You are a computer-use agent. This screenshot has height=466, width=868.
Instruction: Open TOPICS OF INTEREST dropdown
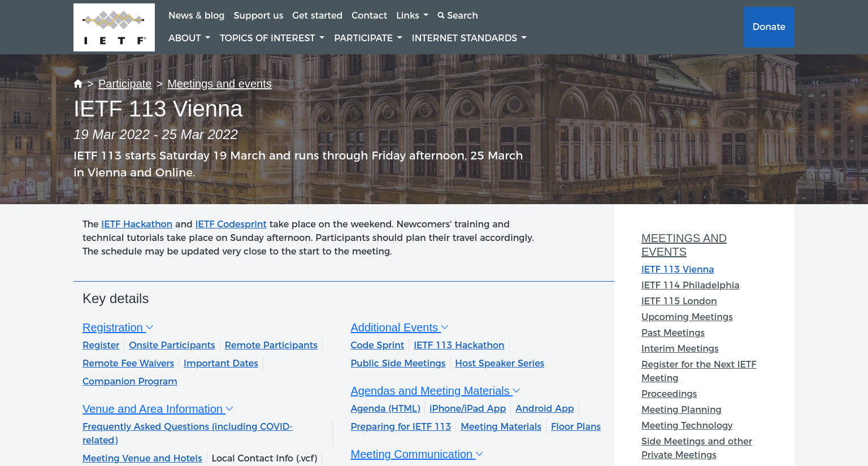[x=272, y=38]
